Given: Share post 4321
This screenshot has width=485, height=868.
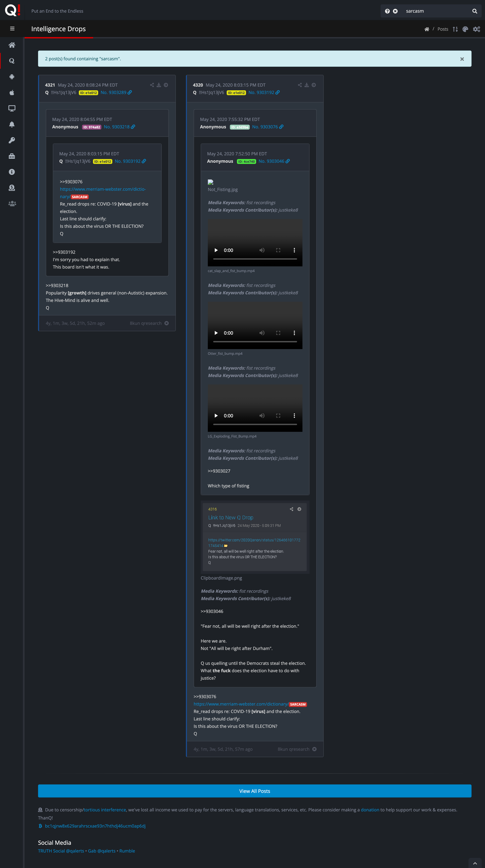Looking at the screenshot, I should point(152,85).
